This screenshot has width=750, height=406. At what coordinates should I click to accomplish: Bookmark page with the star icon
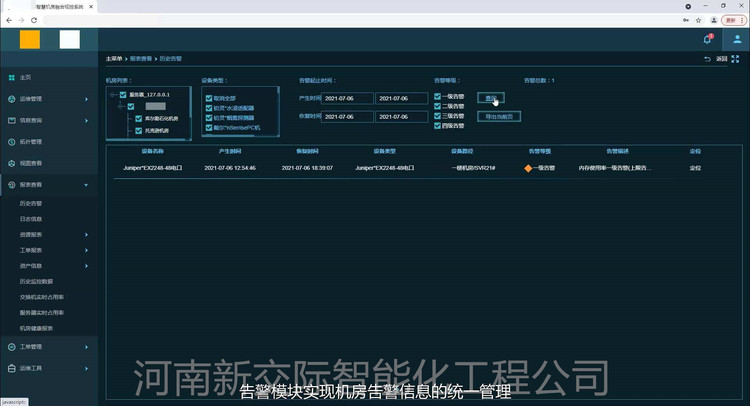(x=698, y=20)
